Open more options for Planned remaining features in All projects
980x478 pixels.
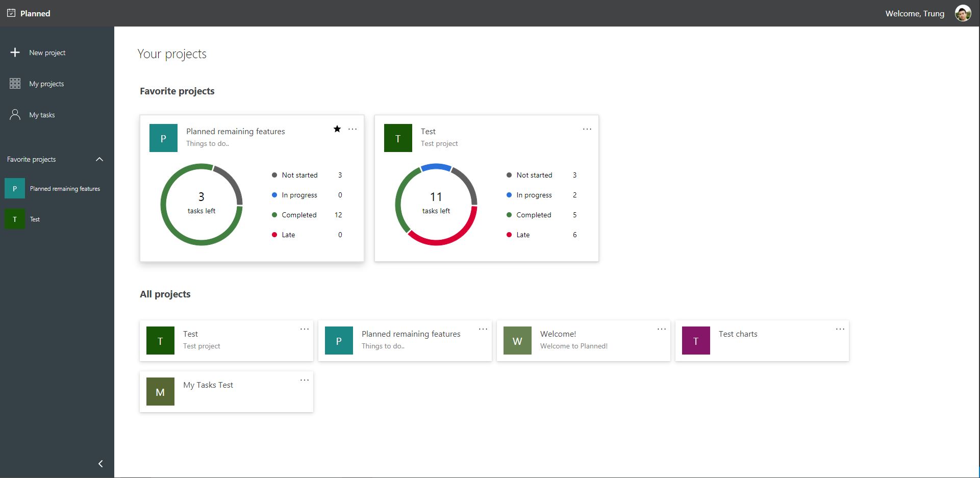(x=483, y=329)
